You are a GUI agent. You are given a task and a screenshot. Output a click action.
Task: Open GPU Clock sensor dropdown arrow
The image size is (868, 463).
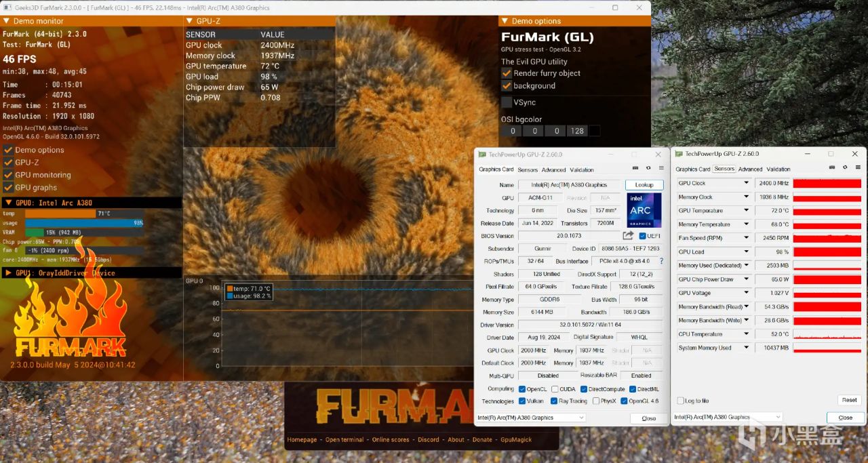[x=746, y=183]
